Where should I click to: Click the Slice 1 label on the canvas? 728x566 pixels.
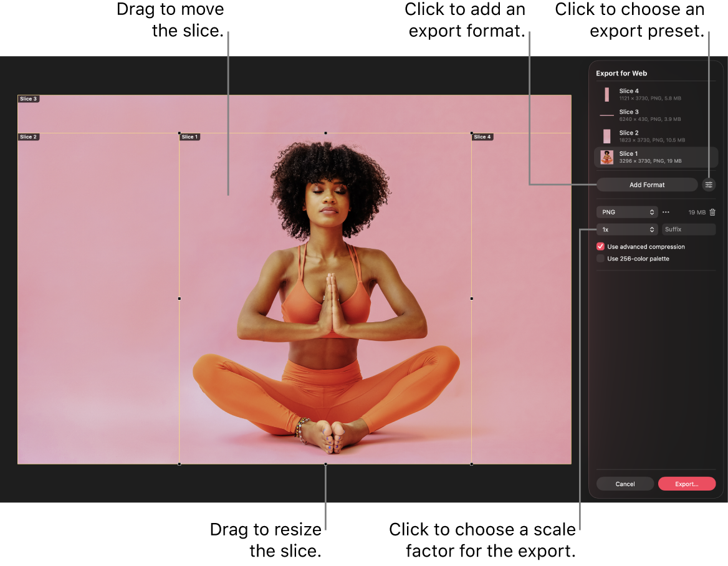[190, 137]
